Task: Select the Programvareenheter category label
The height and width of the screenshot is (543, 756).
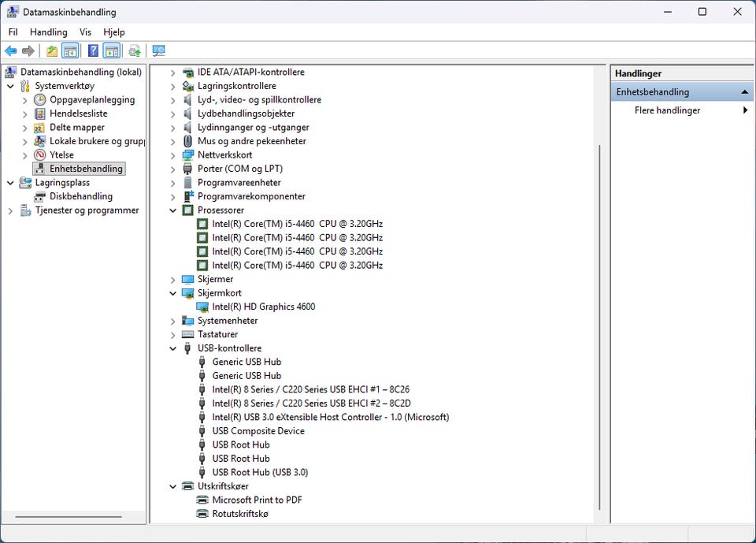Action: pyautogui.click(x=239, y=183)
